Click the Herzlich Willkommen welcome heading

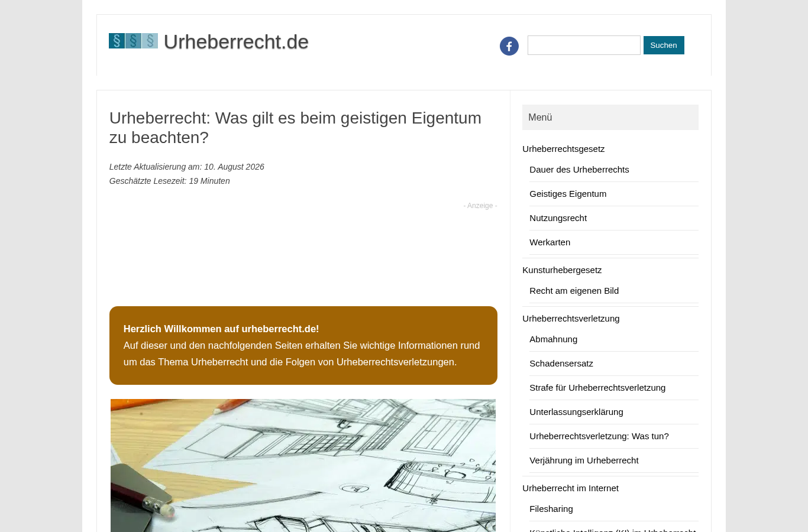pos(221,329)
